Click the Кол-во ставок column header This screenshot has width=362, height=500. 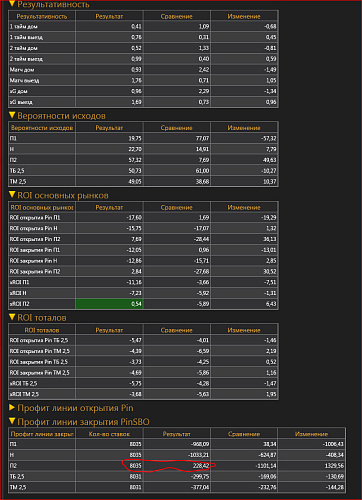[x=109, y=434]
